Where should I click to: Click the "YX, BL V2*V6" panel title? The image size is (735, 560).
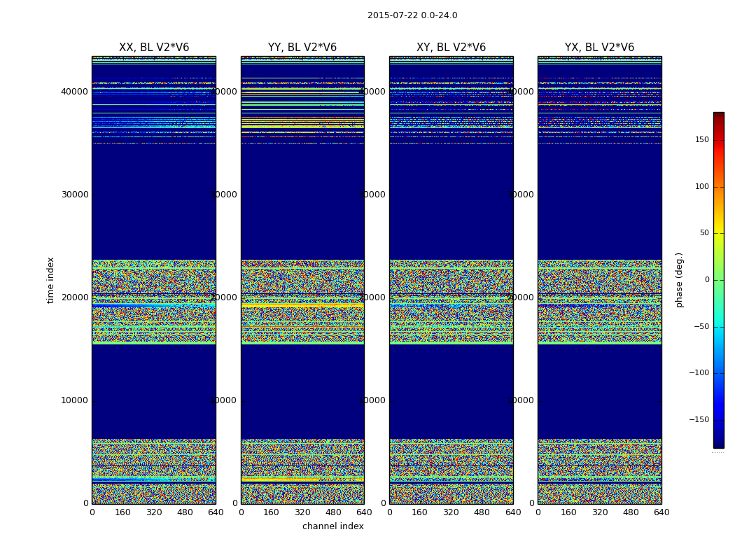[599, 48]
